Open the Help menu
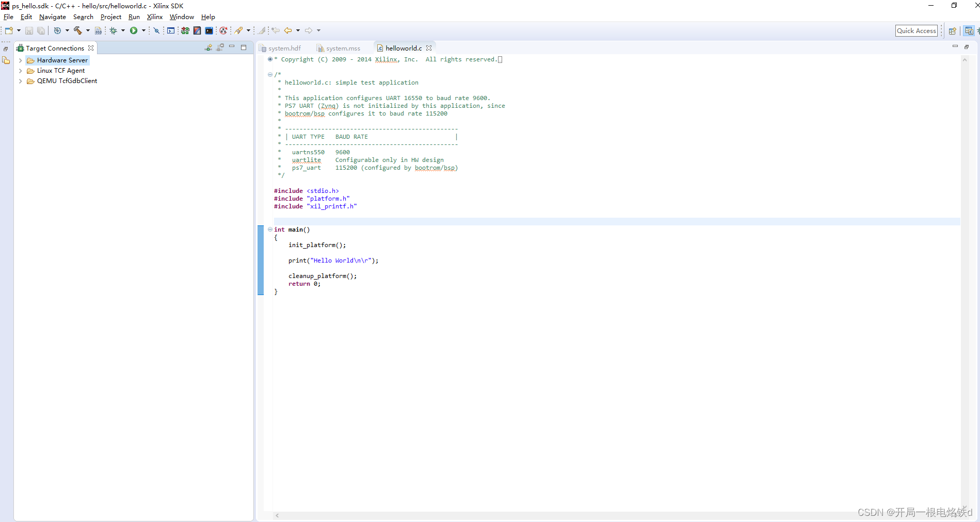980x522 pixels. [208, 17]
